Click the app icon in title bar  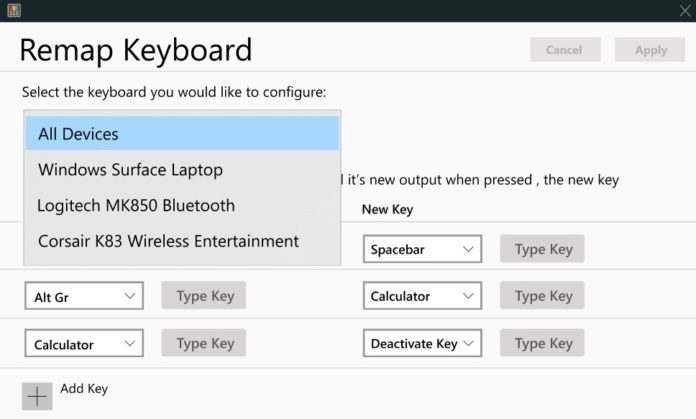point(11,10)
